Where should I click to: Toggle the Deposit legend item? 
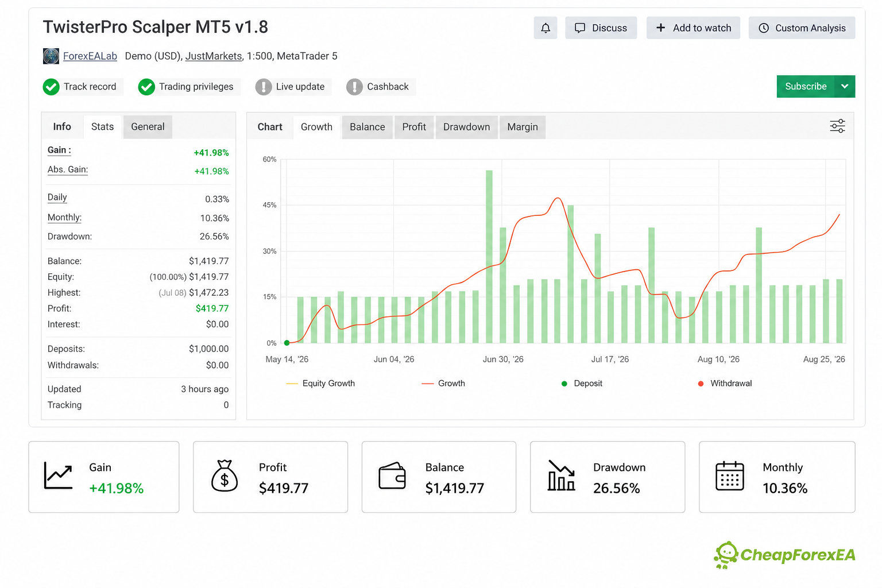click(582, 384)
